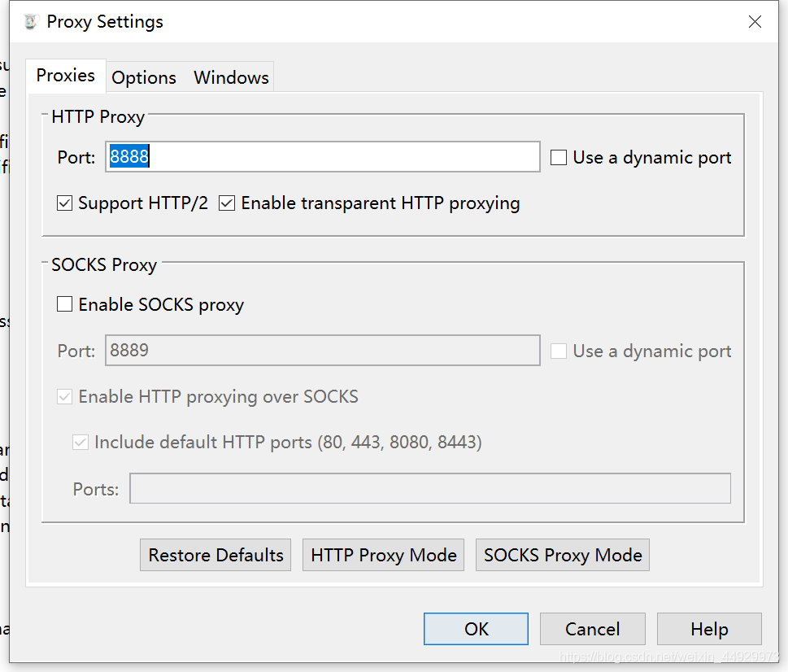788x672 pixels.
Task: Click the HTTP Proxy port field
Action: tap(323, 157)
